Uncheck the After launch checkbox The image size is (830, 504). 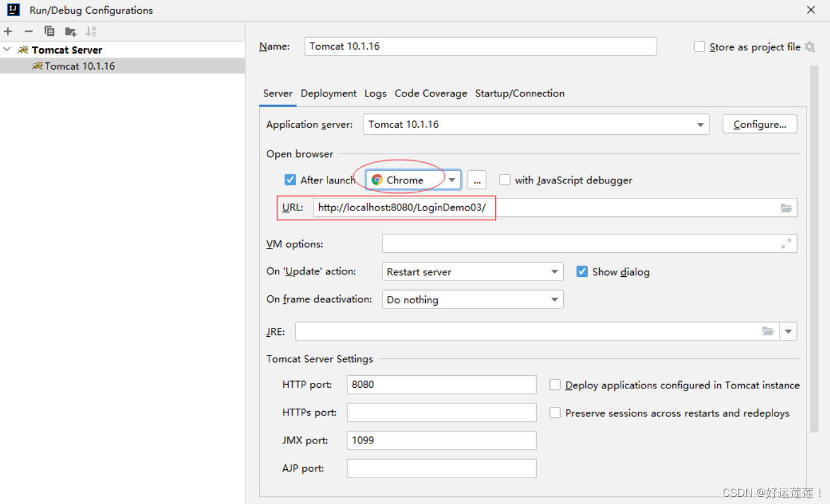pos(290,180)
